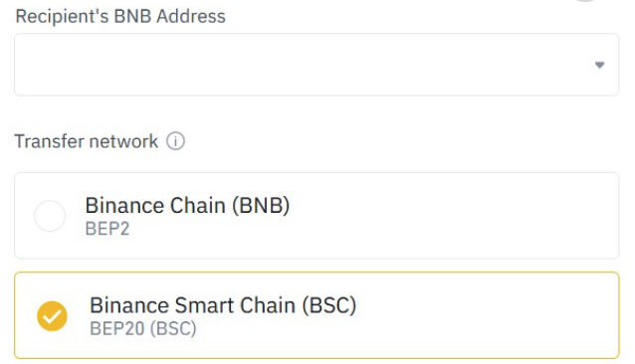Screen dimensions: 635x364
Task: Tap the BEP2 subtitle label
Action: point(107,229)
